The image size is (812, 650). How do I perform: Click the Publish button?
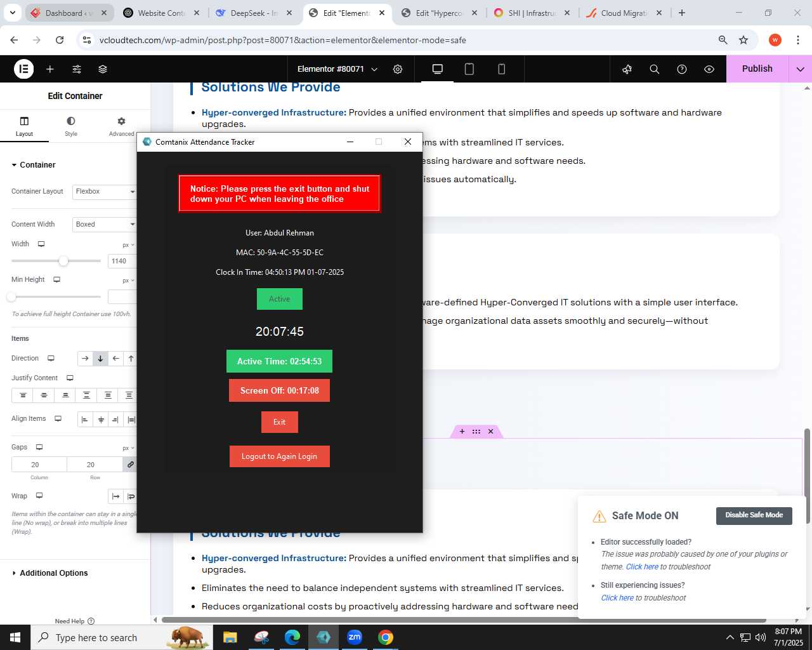coord(757,69)
